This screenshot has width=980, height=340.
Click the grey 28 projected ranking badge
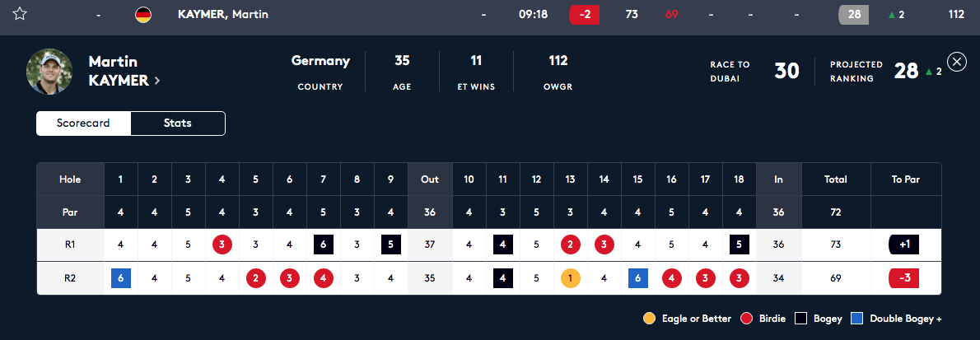853,14
